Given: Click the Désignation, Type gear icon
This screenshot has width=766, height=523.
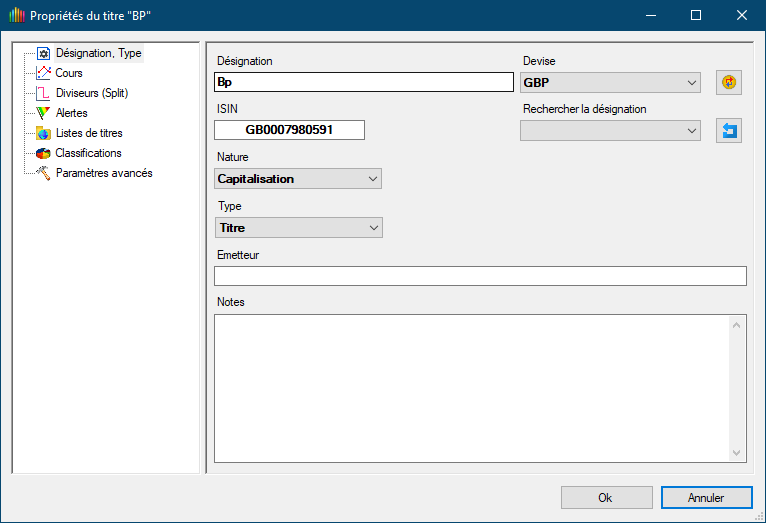Looking at the screenshot, I should pos(43,54).
